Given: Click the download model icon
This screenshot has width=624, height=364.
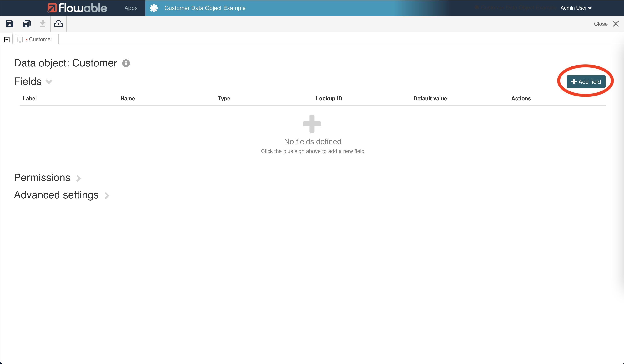Looking at the screenshot, I should pos(43,23).
